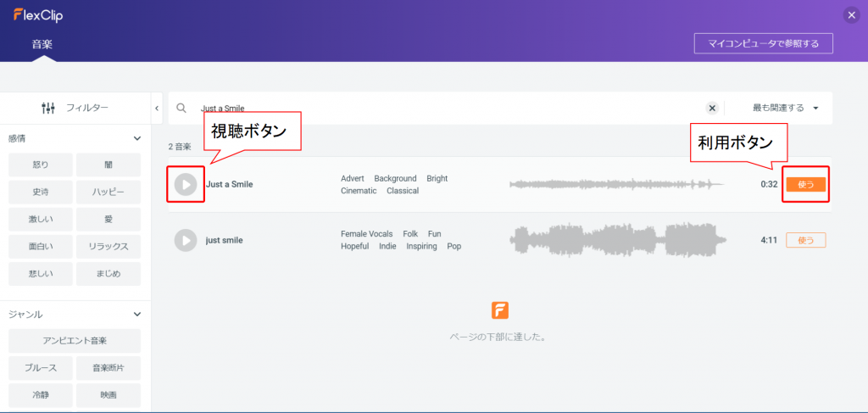Close the music dialog
The image size is (868, 413).
pyautogui.click(x=851, y=14)
